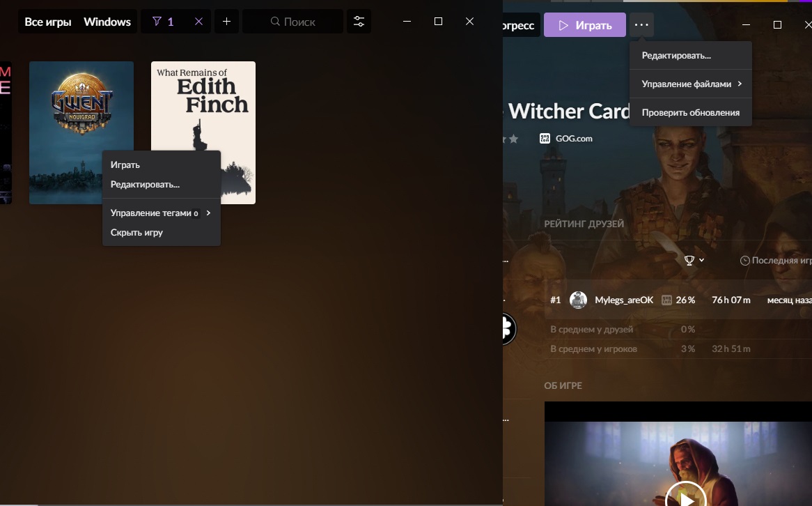812x506 pixels.
Task: Open the 'Все игры' library view
Action: click(48, 22)
